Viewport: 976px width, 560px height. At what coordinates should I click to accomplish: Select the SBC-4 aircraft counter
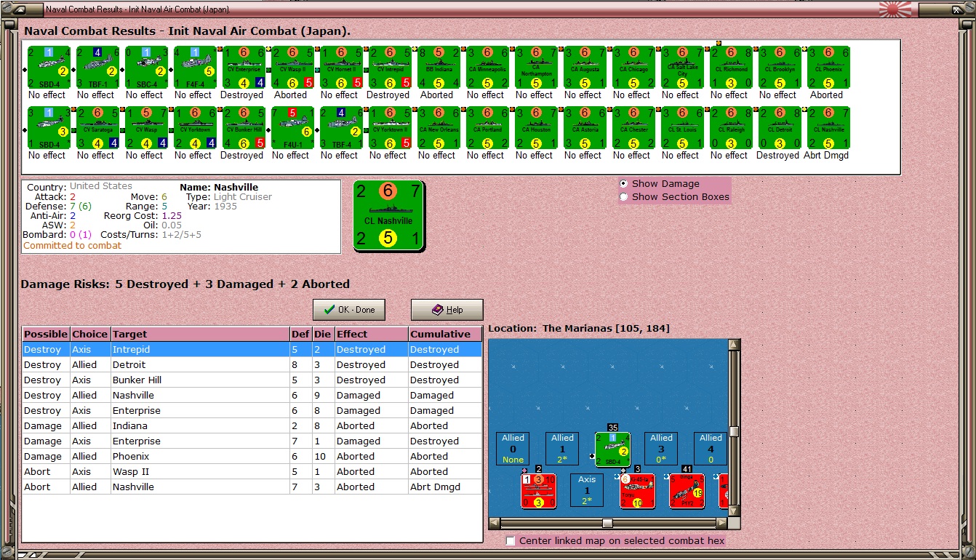point(145,68)
